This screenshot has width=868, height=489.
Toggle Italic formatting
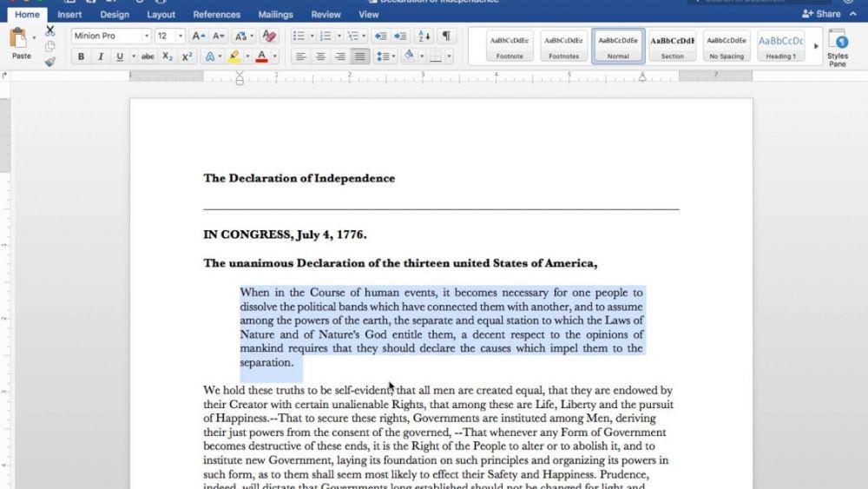click(100, 56)
